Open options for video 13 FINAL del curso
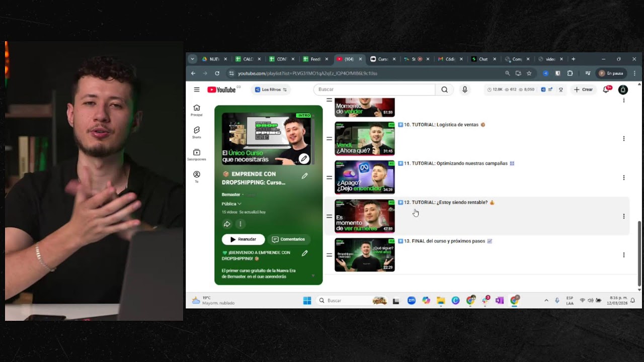The height and width of the screenshot is (362, 644). point(624,255)
